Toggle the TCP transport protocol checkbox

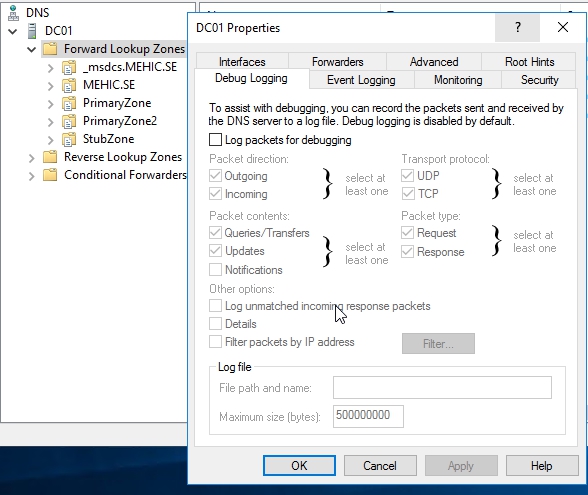[x=407, y=194]
